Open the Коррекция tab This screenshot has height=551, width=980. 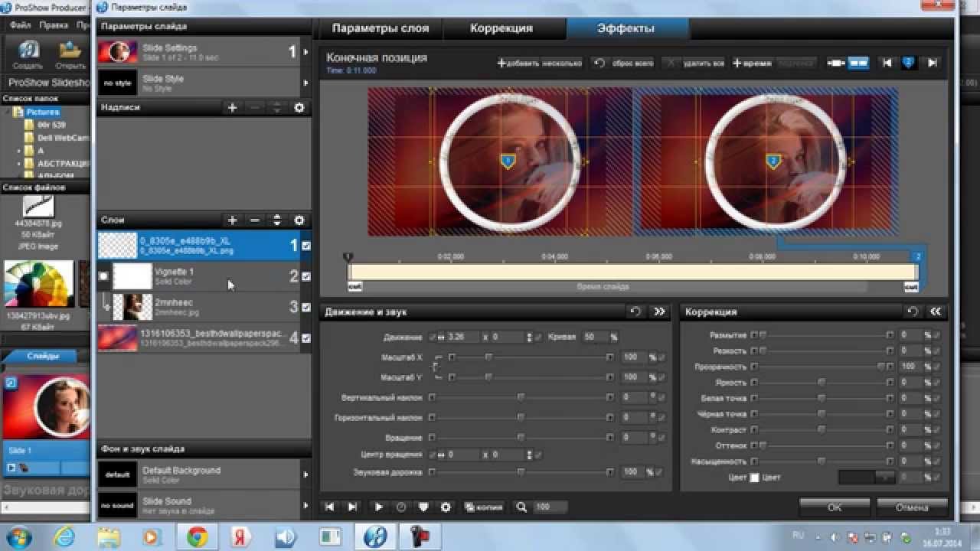tap(501, 28)
